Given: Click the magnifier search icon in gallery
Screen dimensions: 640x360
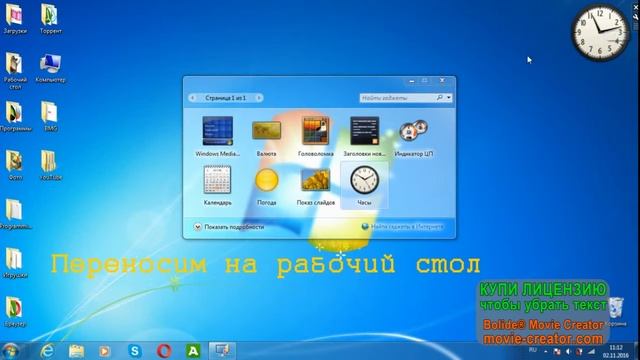Looking at the screenshot, I should [x=440, y=98].
